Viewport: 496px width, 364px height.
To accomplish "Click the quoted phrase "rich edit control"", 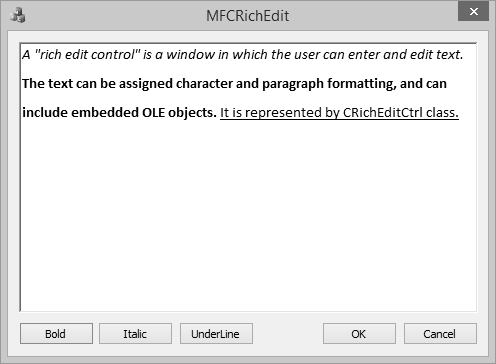I will pos(87,54).
